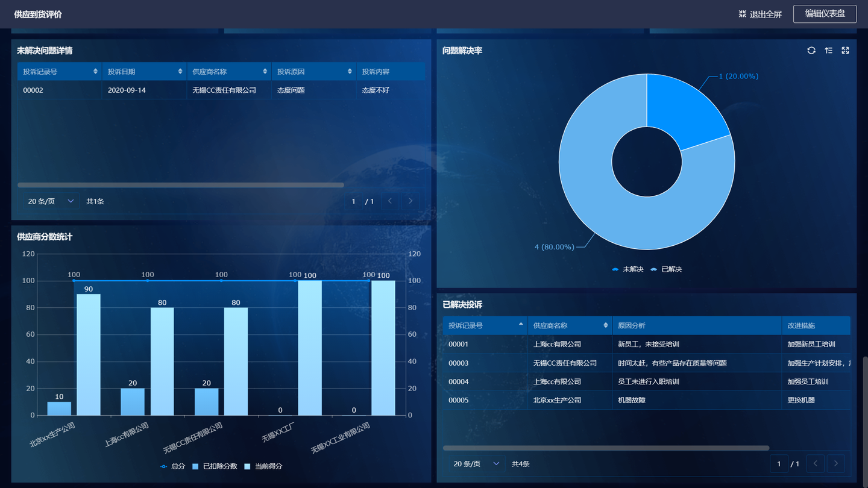Image resolution: width=868 pixels, height=488 pixels.
Task: Go to previous page in unresolved table
Action: [x=390, y=201]
